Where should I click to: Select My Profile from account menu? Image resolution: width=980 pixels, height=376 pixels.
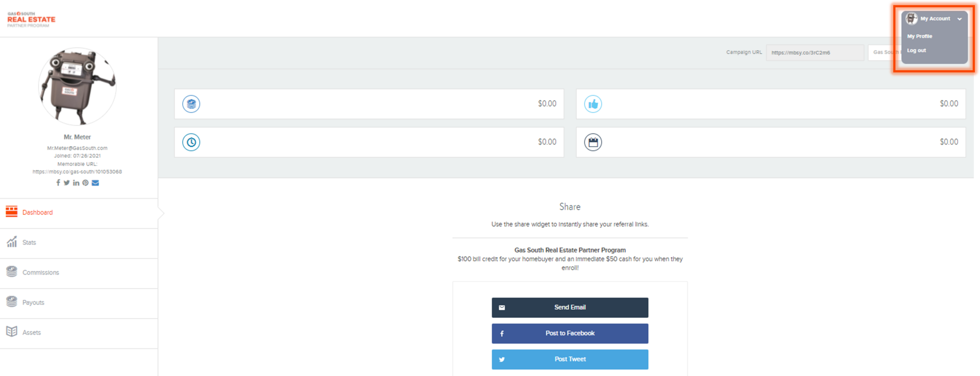(x=919, y=36)
